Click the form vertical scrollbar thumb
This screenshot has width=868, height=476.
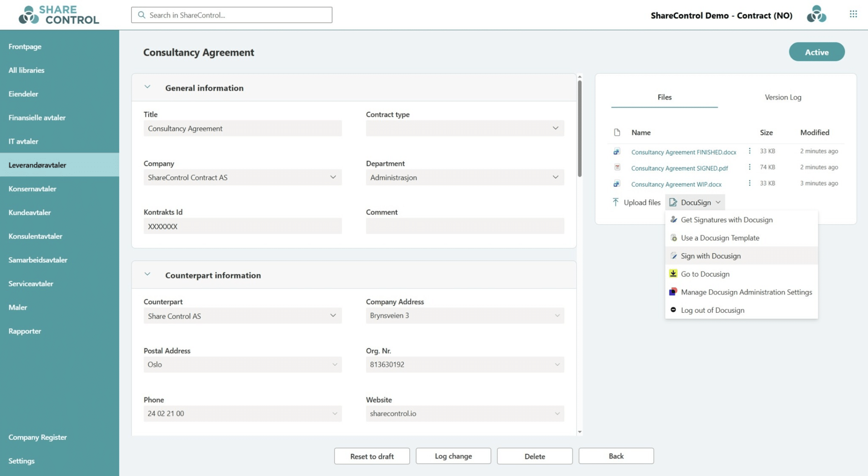click(x=580, y=128)
